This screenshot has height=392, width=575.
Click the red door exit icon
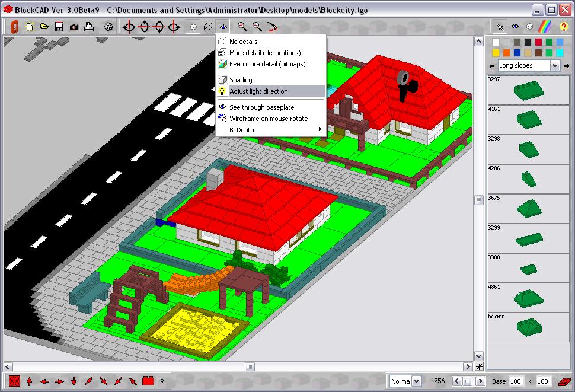click(x=14, y=27)
